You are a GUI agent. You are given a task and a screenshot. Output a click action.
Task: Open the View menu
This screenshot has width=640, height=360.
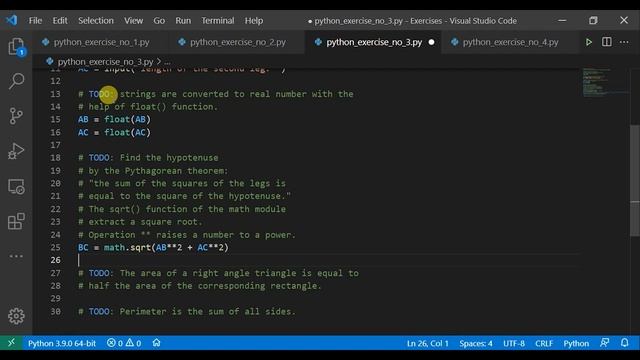pyautogui.click(x=133, y=20)
